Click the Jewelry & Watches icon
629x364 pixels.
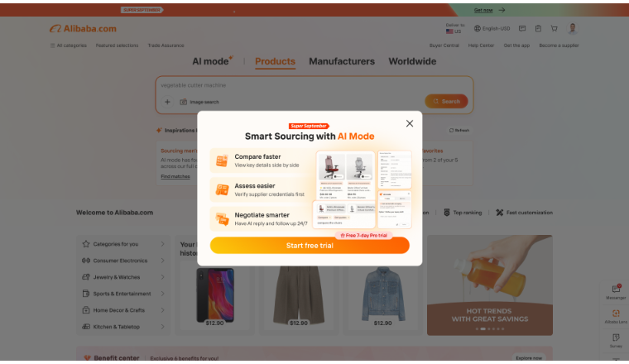click(86, 277)
